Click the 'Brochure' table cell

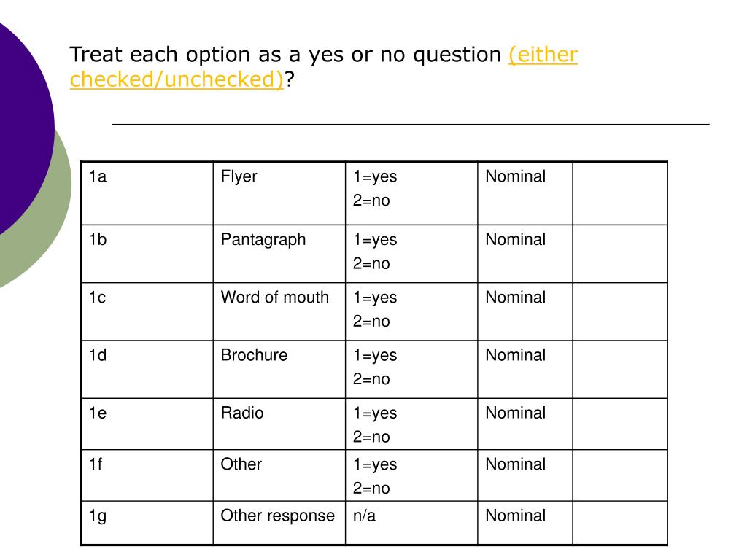279,370
